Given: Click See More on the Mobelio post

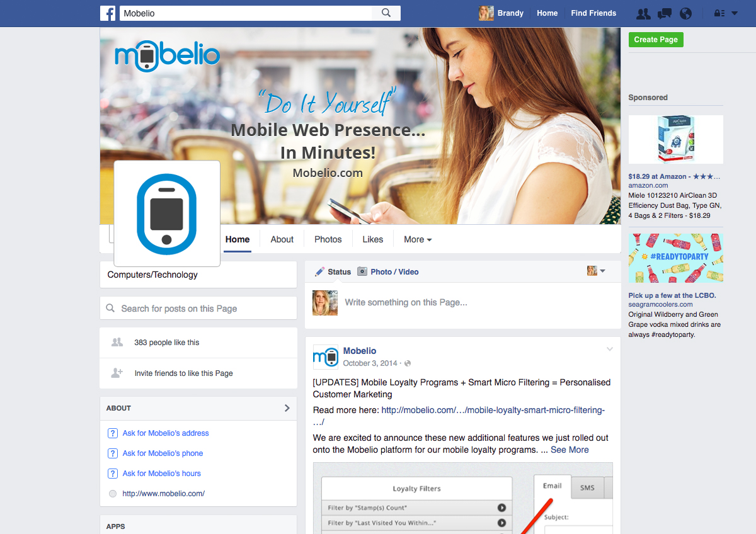Looking at the screenshot, I should pyautogui.click(x=570, y=450).
